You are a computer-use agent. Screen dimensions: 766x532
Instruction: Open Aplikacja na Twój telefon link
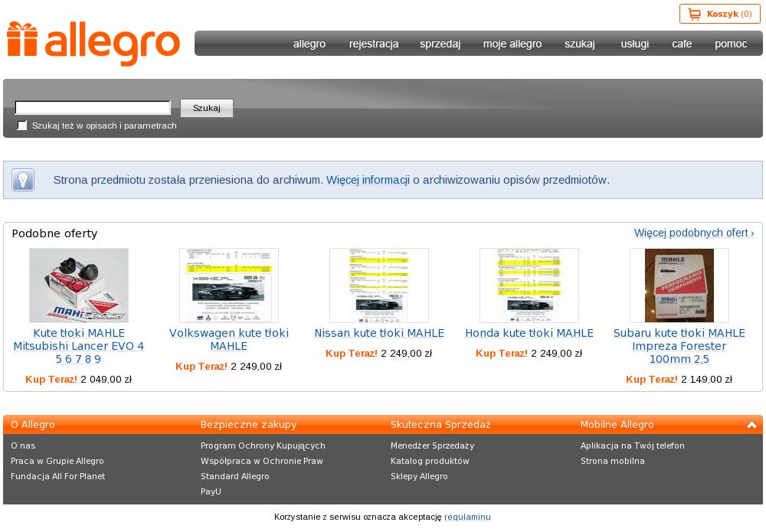(x=633, y=446)
